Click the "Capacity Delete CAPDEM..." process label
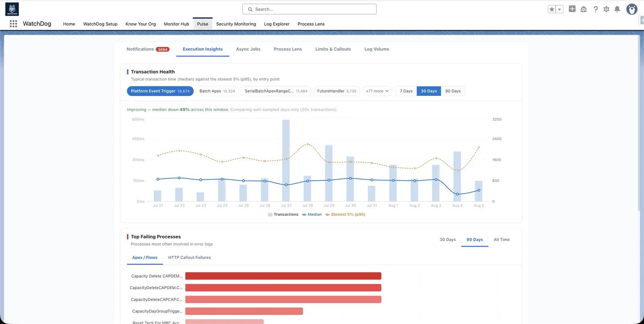The width and height of the screenshot is (644, 324). point(157,276)
